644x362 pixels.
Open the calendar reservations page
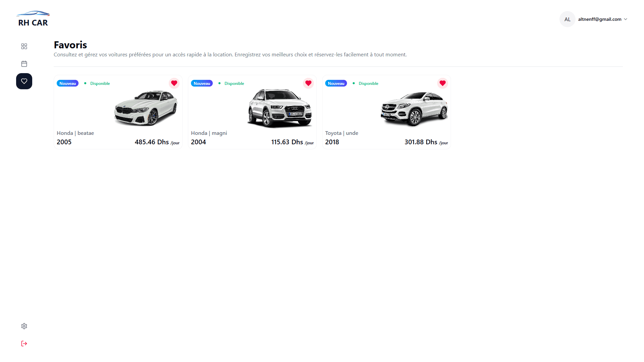click(x=24, y=63)
